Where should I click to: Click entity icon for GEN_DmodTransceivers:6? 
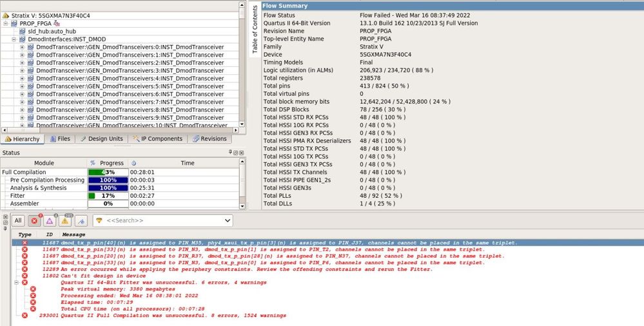30,94
